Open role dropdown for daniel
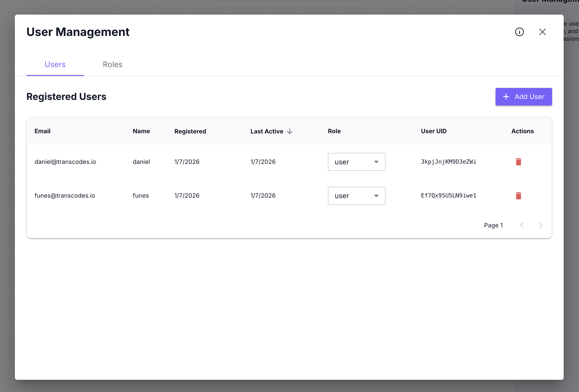The image size is (579, 392). 356,162
